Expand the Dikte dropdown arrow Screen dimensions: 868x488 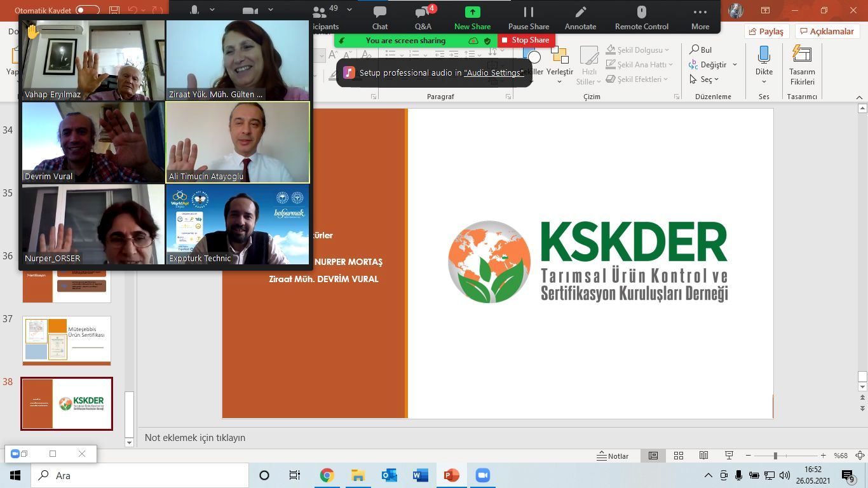tap(764, 81)
